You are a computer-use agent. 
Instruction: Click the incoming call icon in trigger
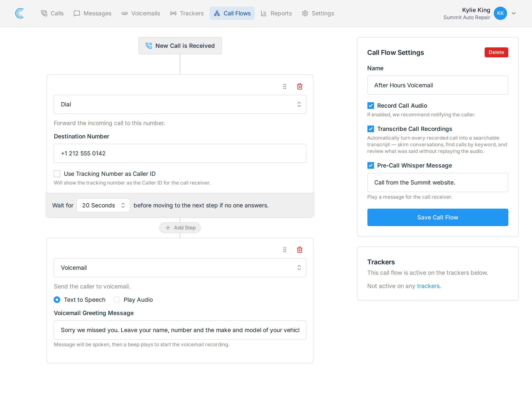149,46
